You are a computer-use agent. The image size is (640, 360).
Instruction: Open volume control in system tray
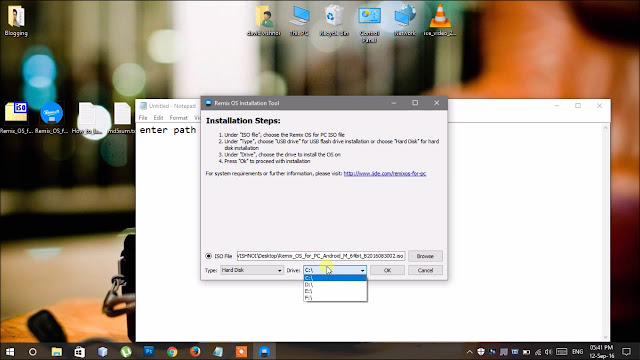[x=548, y=351]
